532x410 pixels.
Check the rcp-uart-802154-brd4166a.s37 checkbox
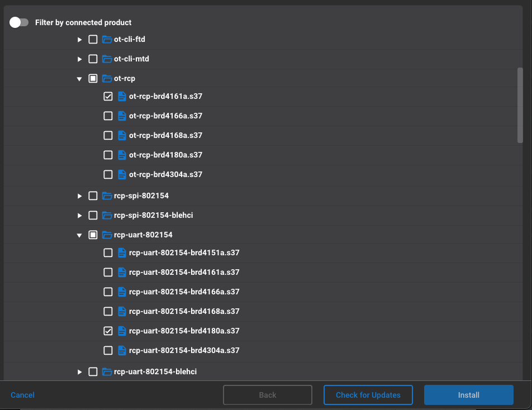click(x=108, y=292)
